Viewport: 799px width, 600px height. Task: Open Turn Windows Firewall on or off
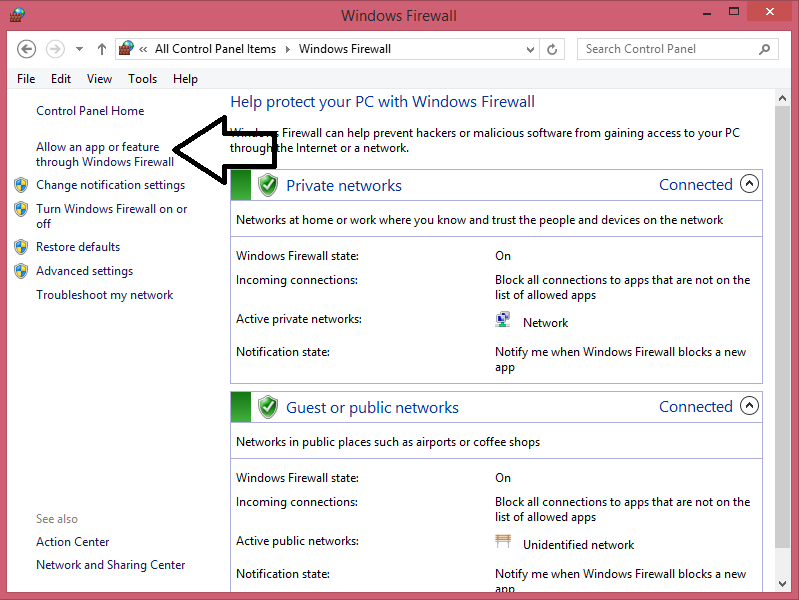click(x=112, y=216)
